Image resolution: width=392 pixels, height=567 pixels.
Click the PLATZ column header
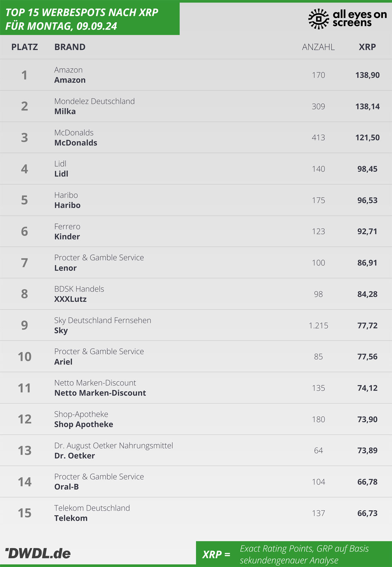(24, 47)
